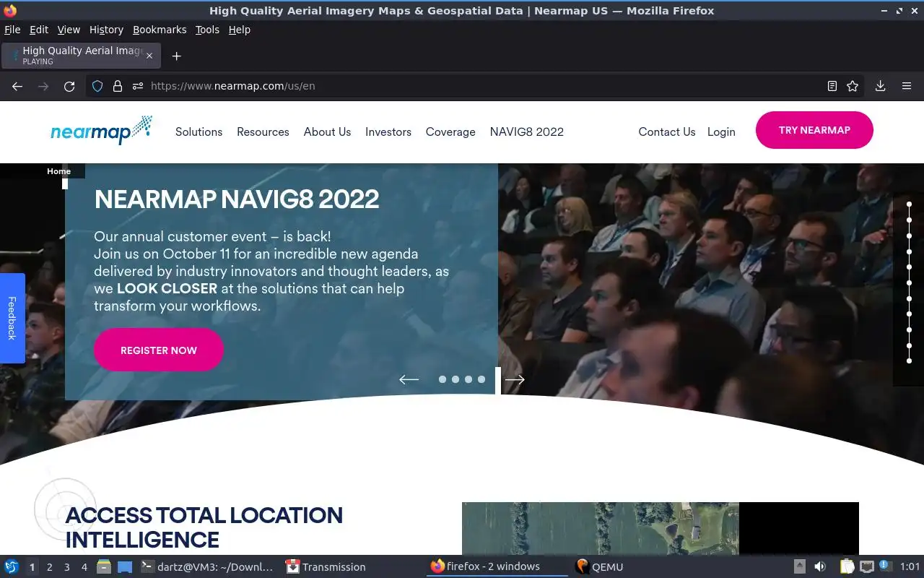Screen dimensions: 924x578
Task: Open tracking protection shield icon
Action: 97,86
